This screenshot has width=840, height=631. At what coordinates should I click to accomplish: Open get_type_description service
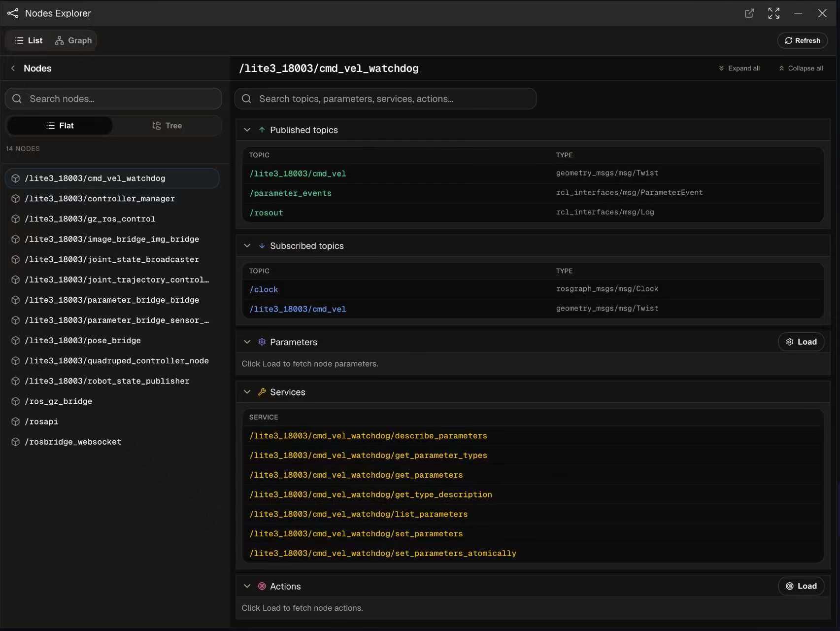point(370,494)
